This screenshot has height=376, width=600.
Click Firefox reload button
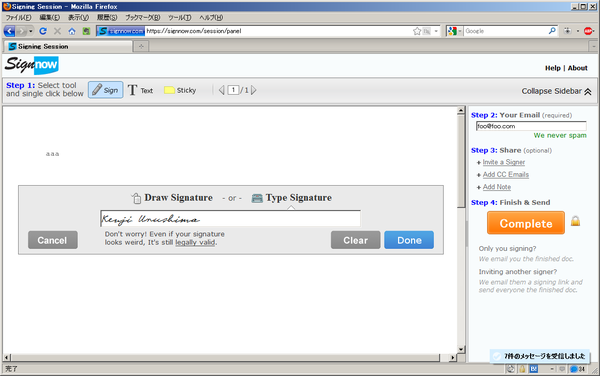coord(43,31)
